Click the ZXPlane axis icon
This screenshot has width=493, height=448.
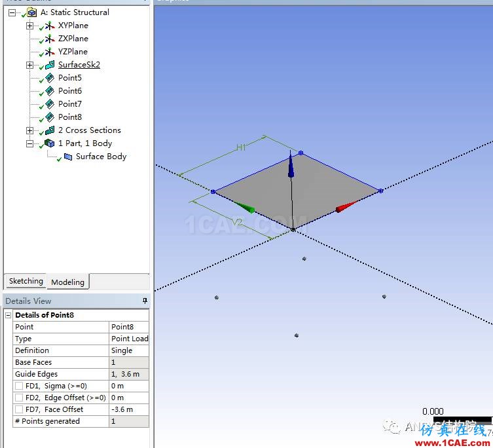point(49,39)
